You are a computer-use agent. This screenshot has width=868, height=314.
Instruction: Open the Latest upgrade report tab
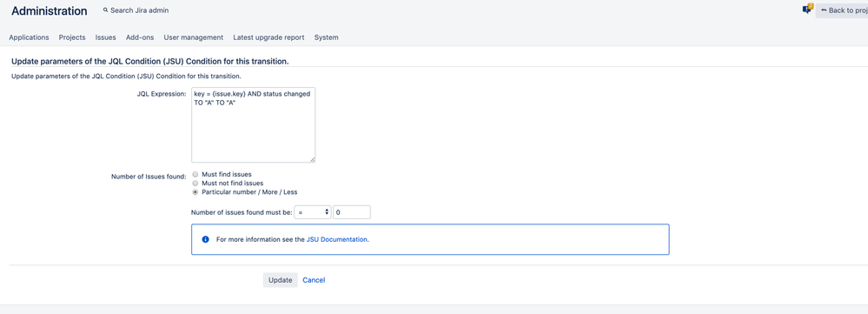(x=268, y=37)
